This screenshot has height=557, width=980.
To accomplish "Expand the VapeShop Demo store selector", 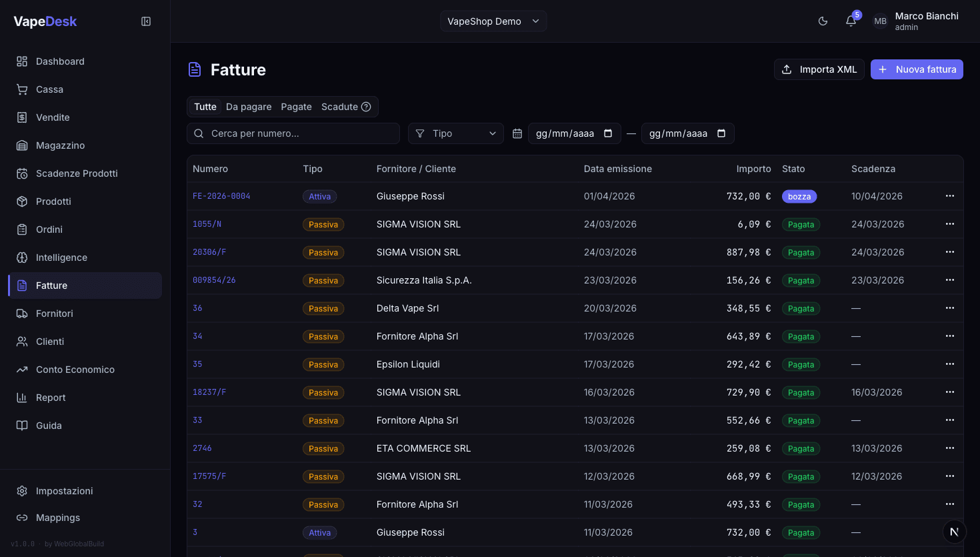I will (493, 21).
